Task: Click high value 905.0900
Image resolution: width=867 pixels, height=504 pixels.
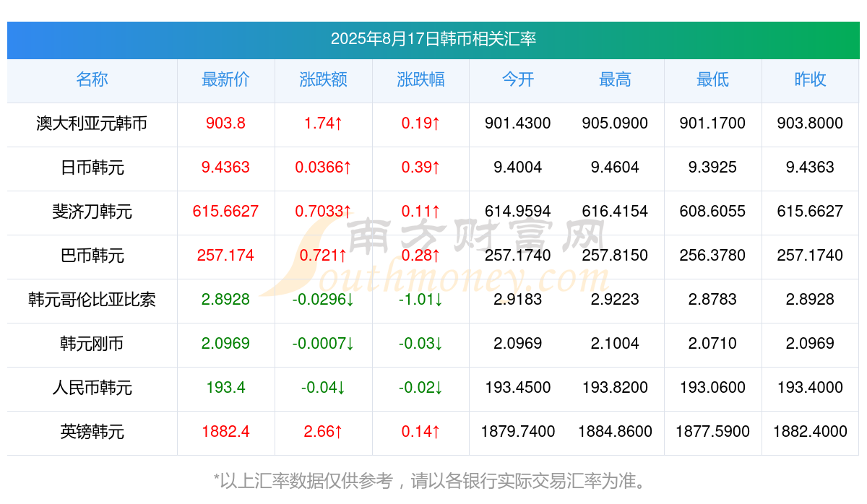Action: pyautogui.click(x=615, y=123)
